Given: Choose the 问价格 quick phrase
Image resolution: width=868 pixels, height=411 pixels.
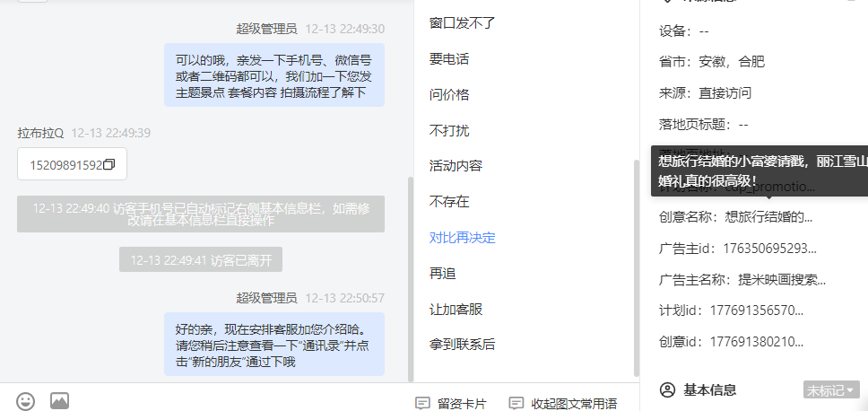Looking at the screenshot, I should pos(449,95).
